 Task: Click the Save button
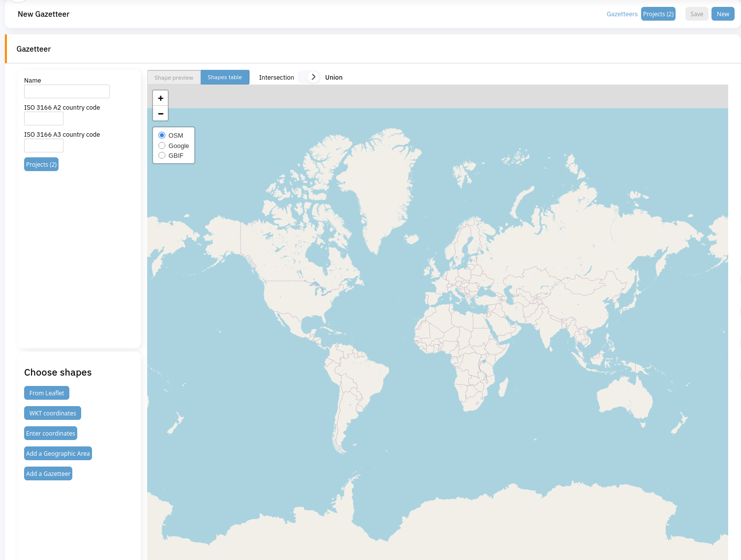click(696, 14)
